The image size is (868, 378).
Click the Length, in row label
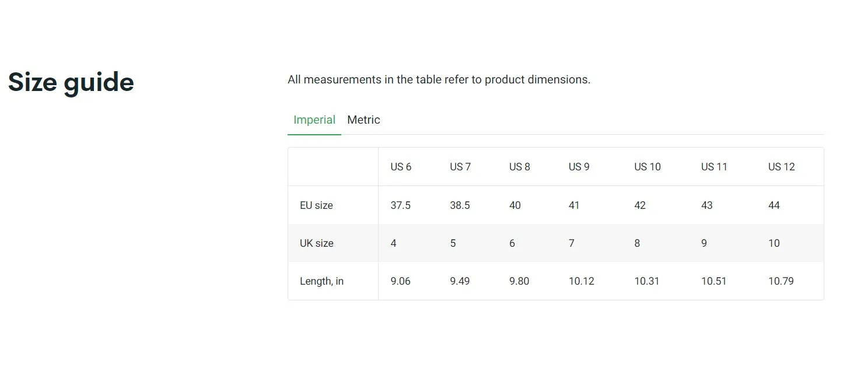point(322,281)
